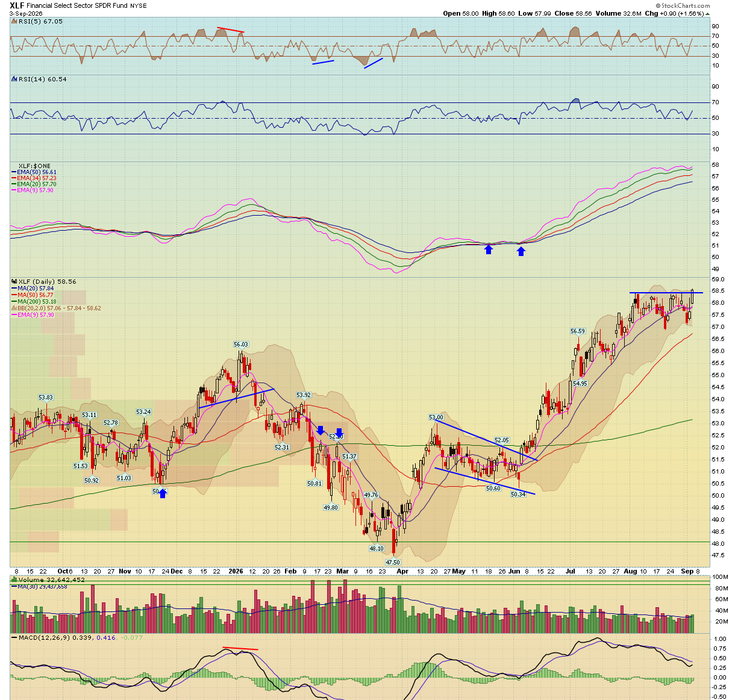Click the 50.60 price label
Viewport: 738px width, 700px height.
pos(493,489)
